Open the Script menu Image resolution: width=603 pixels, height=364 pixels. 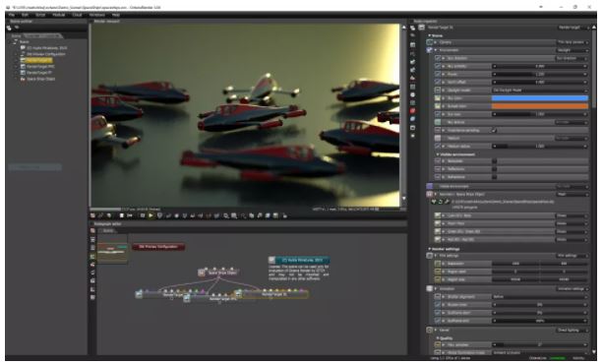coord(40,15)
